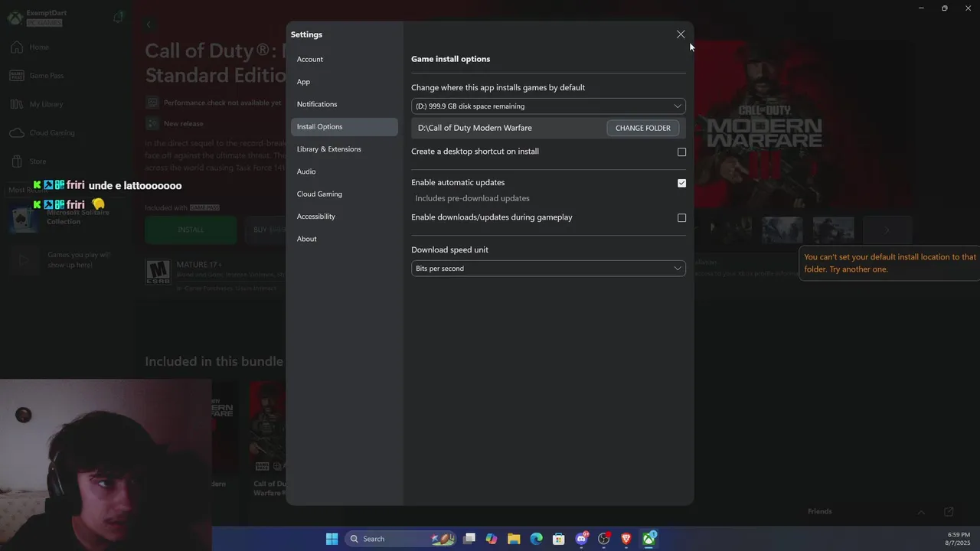The height and width of the screenshot is (551, 980).
Task: Click the taskbar Search box
Action: (402, 539)
